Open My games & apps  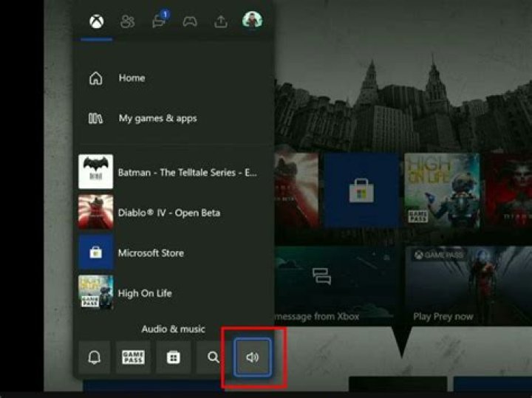click(x=173, y=118)
